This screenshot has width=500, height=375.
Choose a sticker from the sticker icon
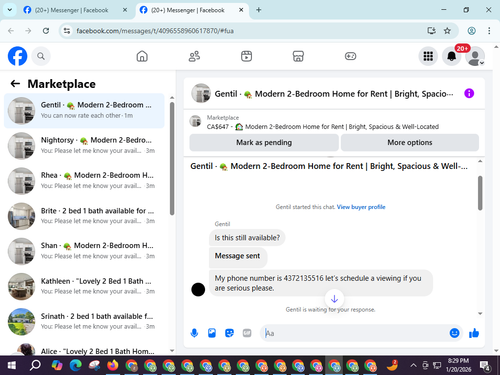(229, 333)
